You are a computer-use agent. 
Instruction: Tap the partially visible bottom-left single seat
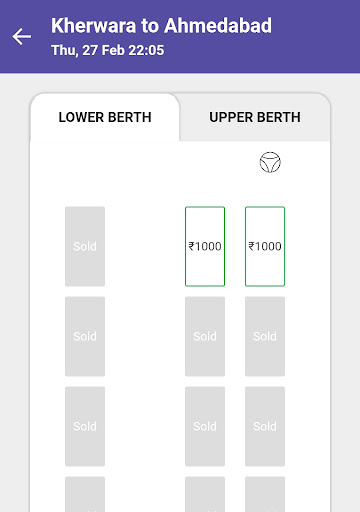[85, 494]
